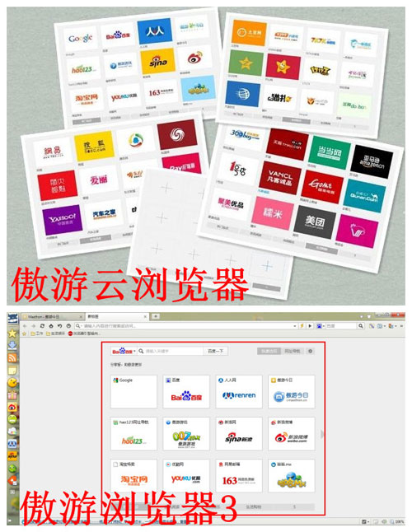Viewport: 412px width, 532px height.
Task: Close the 新标签 tab
Action: [x=145, y=316]
